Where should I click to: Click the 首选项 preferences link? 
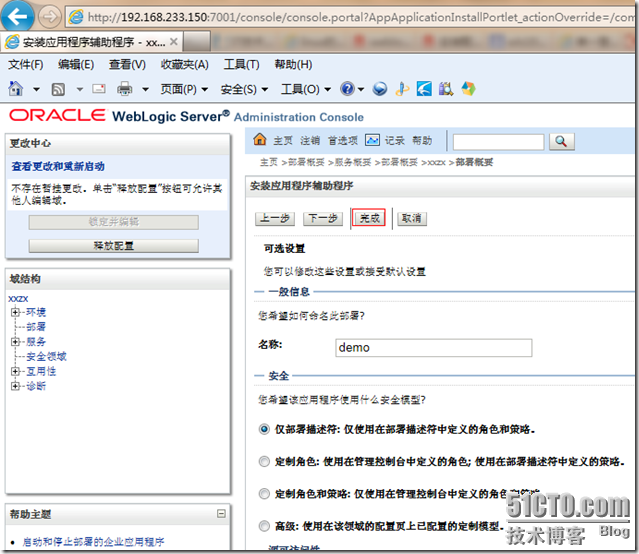[343, 141]
